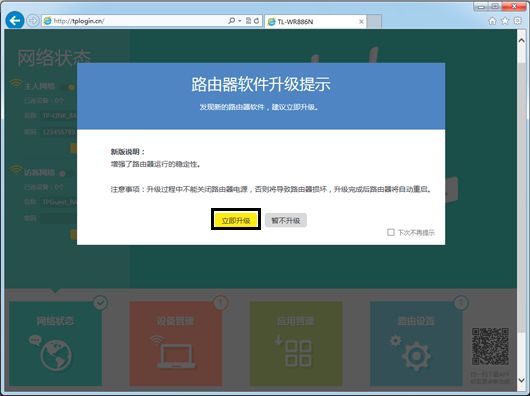The height and width of the screenshot is (396, 530).
Task: Click the scrollbar up arrow
Action: (521, 40)
